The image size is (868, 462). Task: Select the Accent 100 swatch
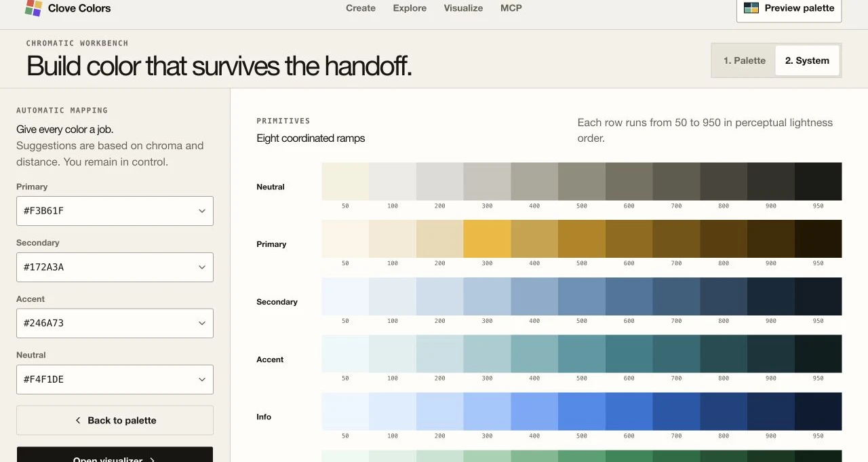393,354
